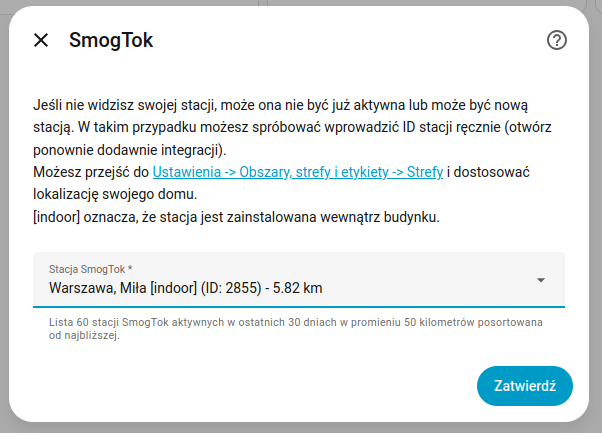
Task: Expand the Stacja SmogTok dropdown arrow
Action: point(540,280)
